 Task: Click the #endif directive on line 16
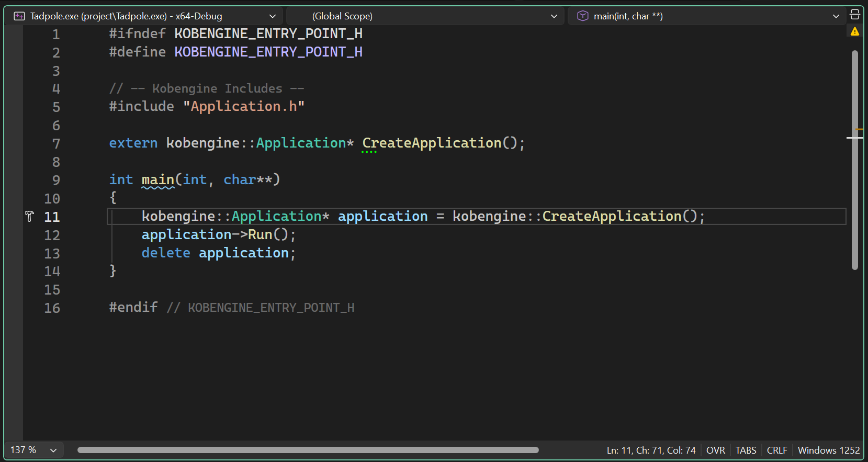pyautogui.click(x=133, y=308)
